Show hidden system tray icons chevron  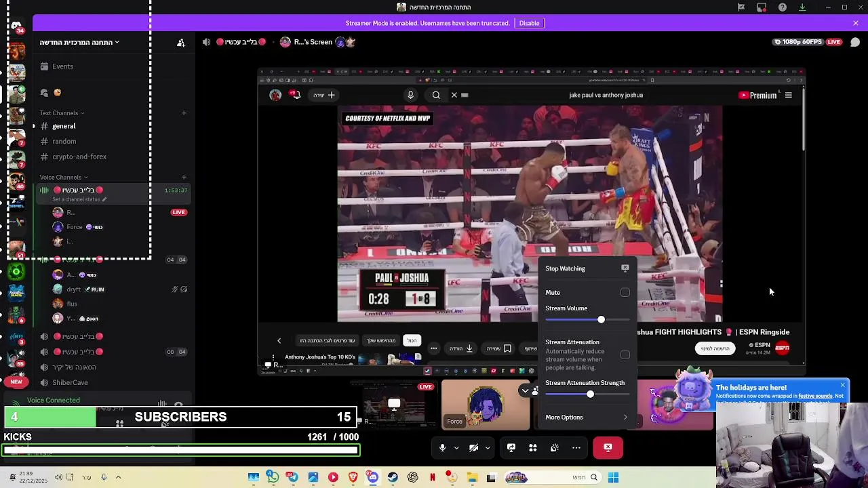[118, 477]
